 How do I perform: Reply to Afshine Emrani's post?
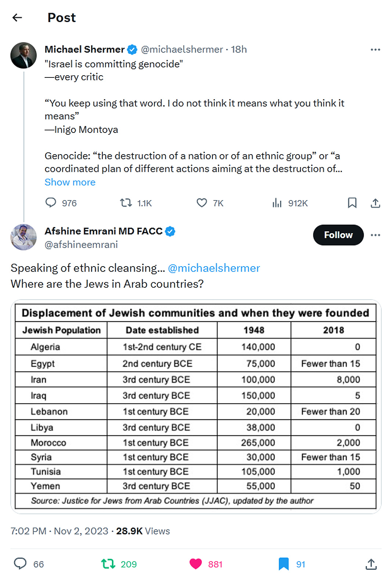point(21,564)
